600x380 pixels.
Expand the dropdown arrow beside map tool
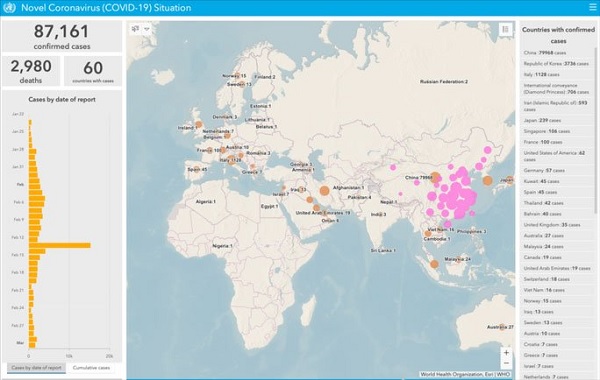[147, 29]
